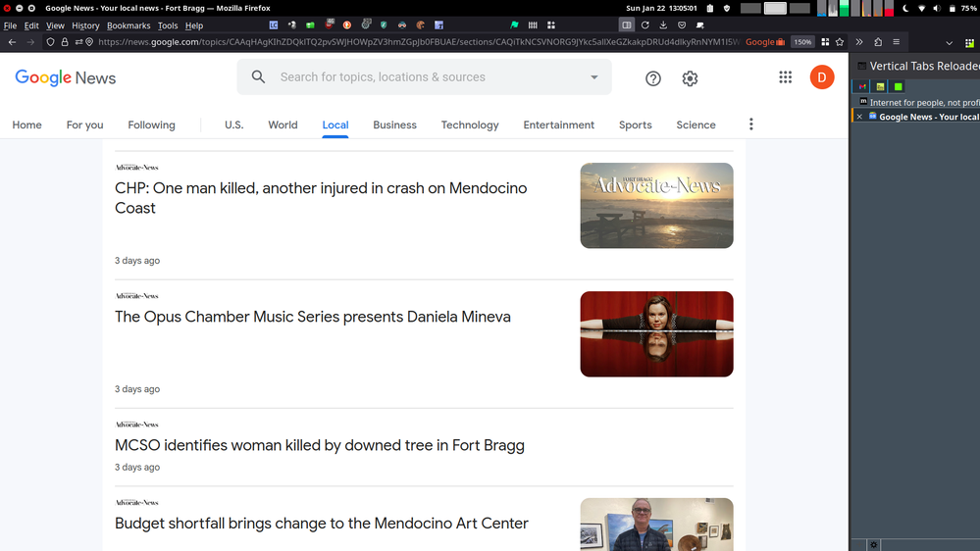
Task: Open Google News settings gear
Action: point(690,78)
